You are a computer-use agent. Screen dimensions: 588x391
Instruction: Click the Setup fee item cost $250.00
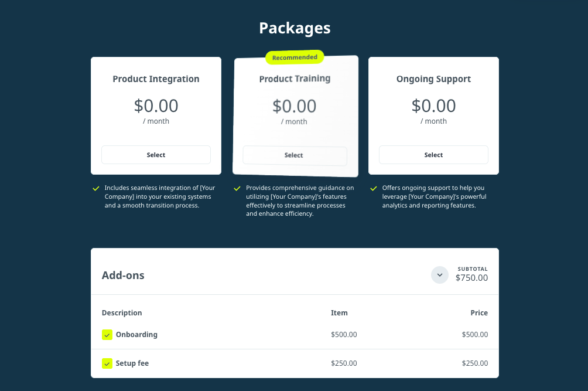tap(344, 363)
